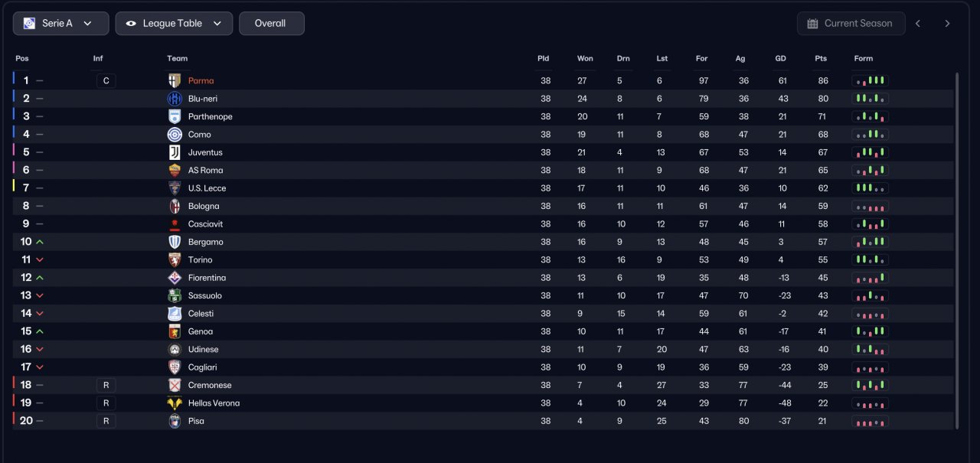This screenshot has width=980, height=463.
Task: Open the Current Season selector
Action: (851, 24)
